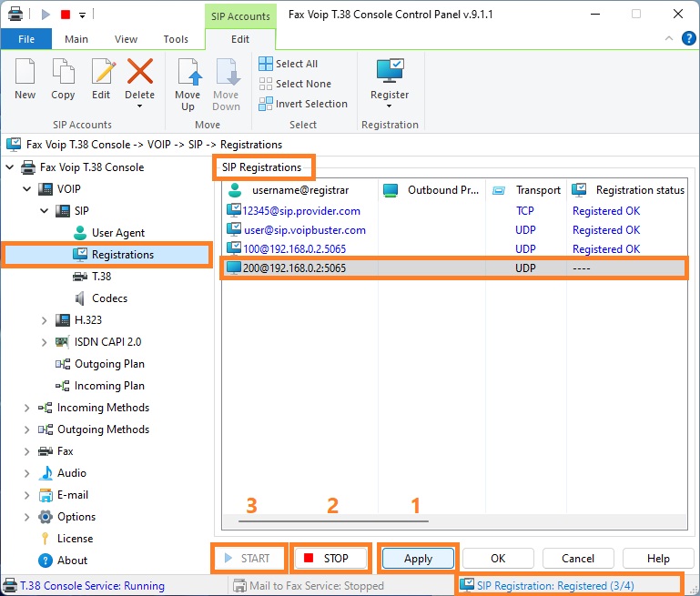Collapse the VOIP tree node

pos(27,189)
